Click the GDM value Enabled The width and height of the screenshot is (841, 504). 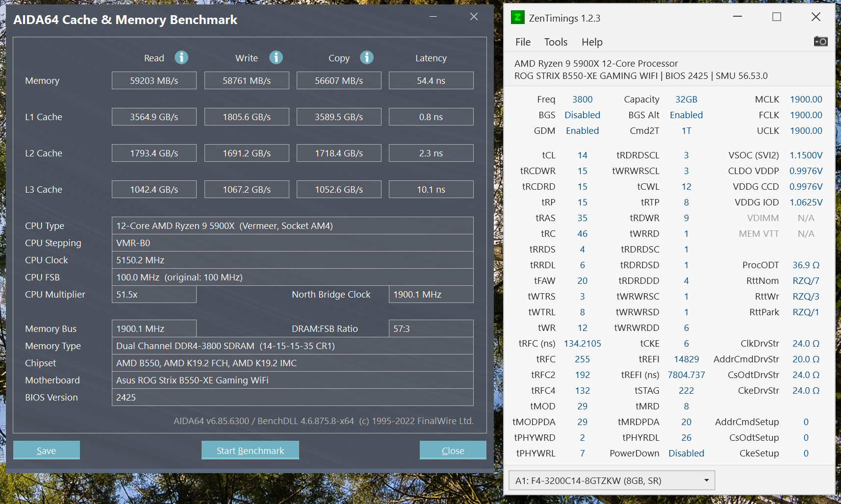coord(582,130)
